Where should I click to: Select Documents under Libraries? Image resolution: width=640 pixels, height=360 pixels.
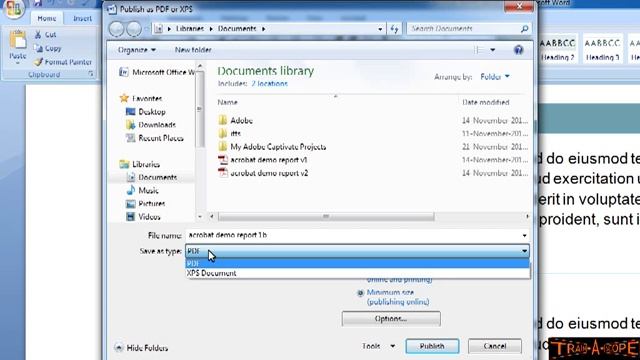[x=151, y=177]
